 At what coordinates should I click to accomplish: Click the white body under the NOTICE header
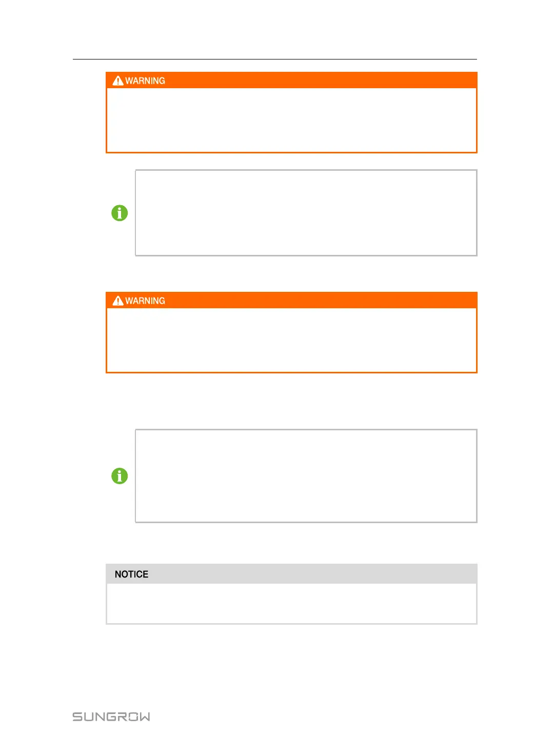pyautogui.click(x=291, y=603)
